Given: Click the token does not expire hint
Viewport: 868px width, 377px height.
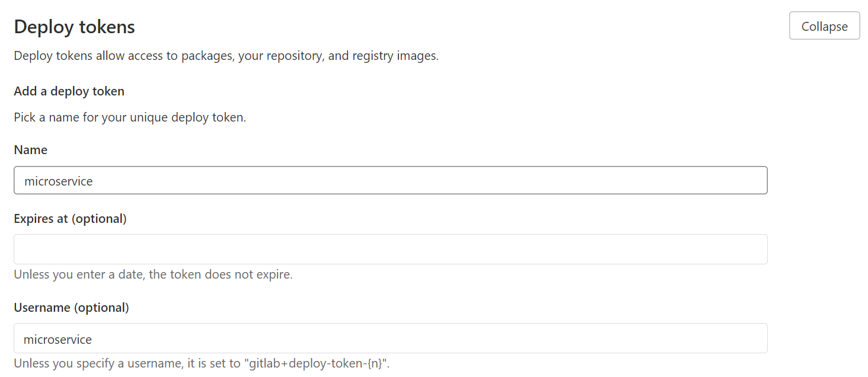Looking at the screenshot, I should click(x=153, y=275).
